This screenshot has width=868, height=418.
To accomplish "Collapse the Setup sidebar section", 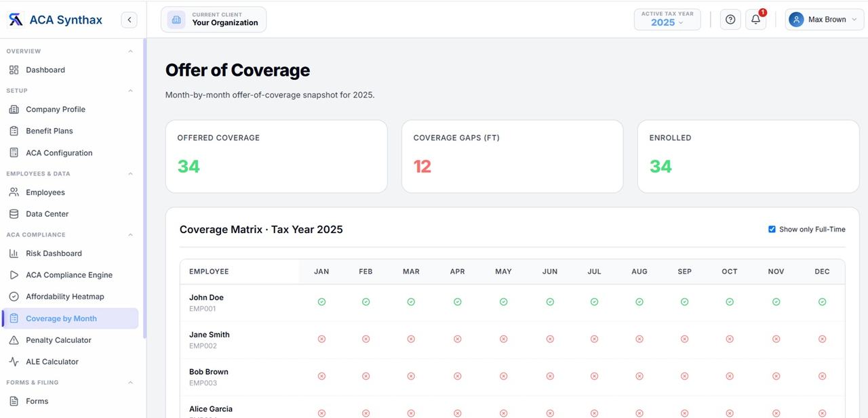I will [x=130, y=90].
